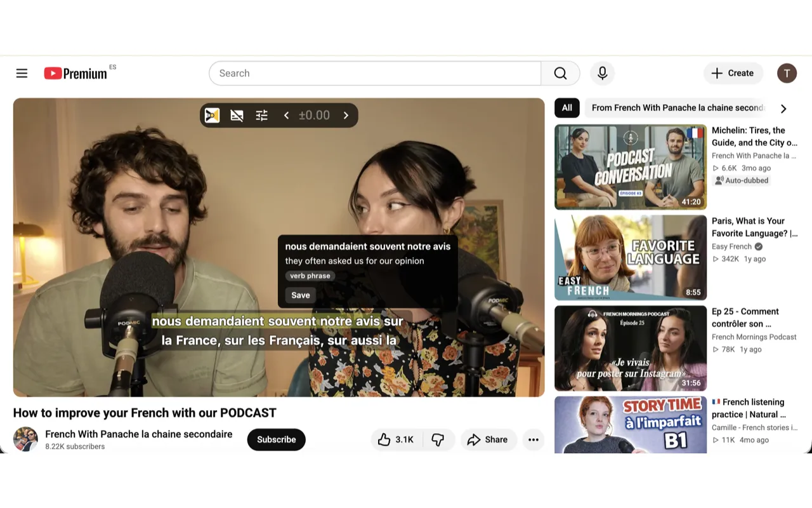Screen dimensions: 812x508
Task: Click Easy French channel name
Action: (731, 246)
